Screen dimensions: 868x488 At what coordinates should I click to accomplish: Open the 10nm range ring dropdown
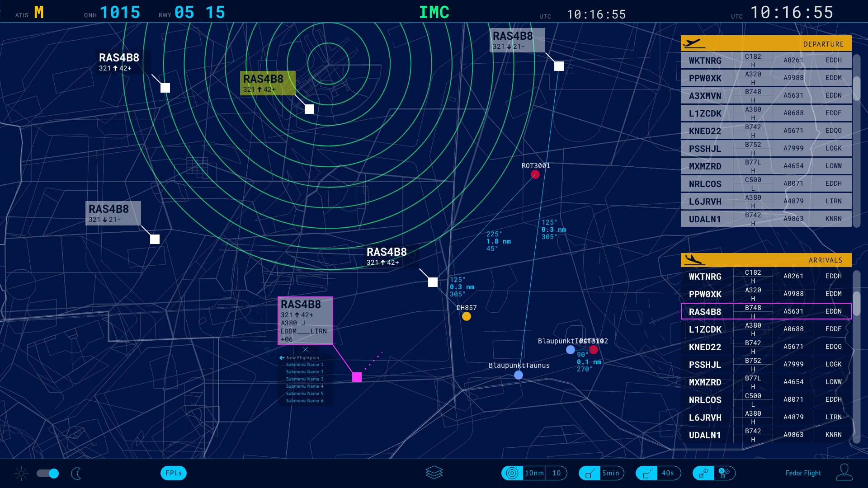tap(534, 473)
